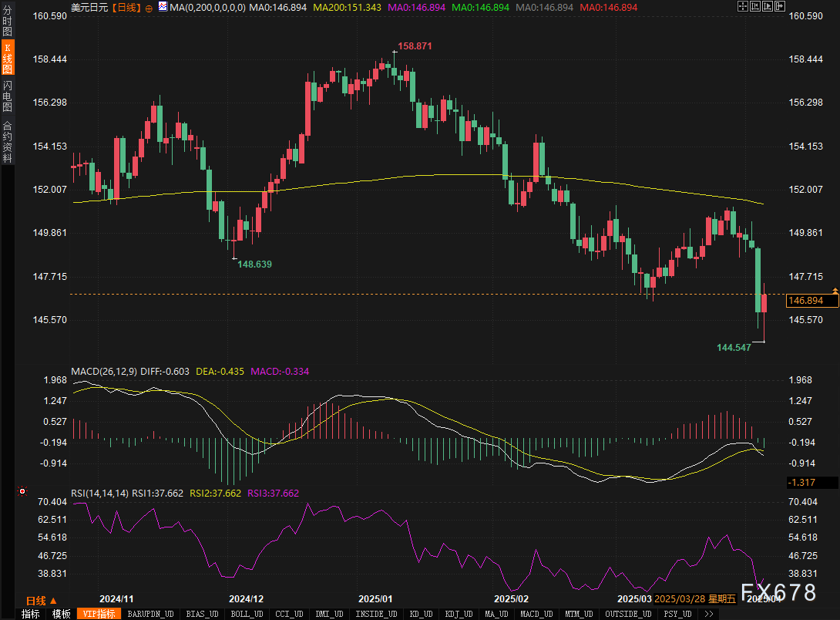
Task: Switch to the BOLL_UD indicator tab
Action: click(245, 614)
